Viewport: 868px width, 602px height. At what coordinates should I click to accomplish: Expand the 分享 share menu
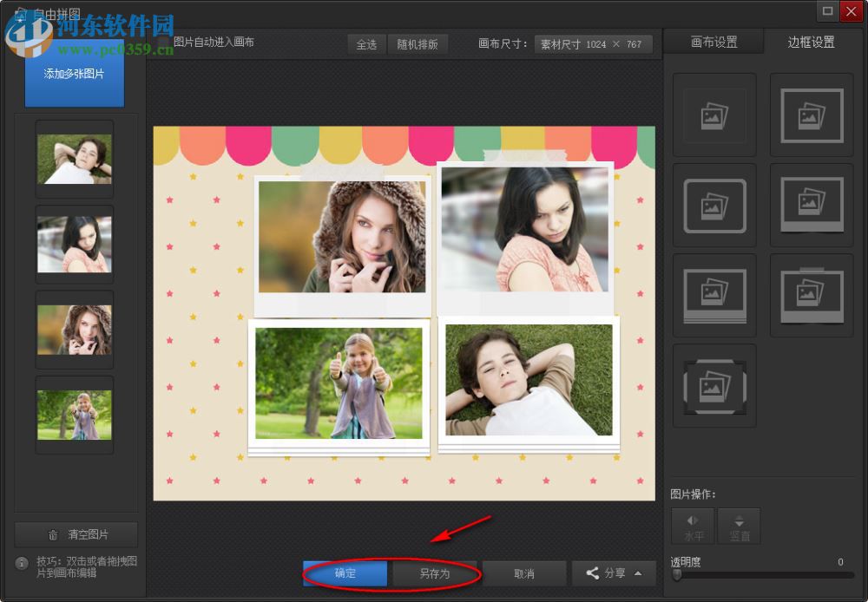tap(614, 573)
